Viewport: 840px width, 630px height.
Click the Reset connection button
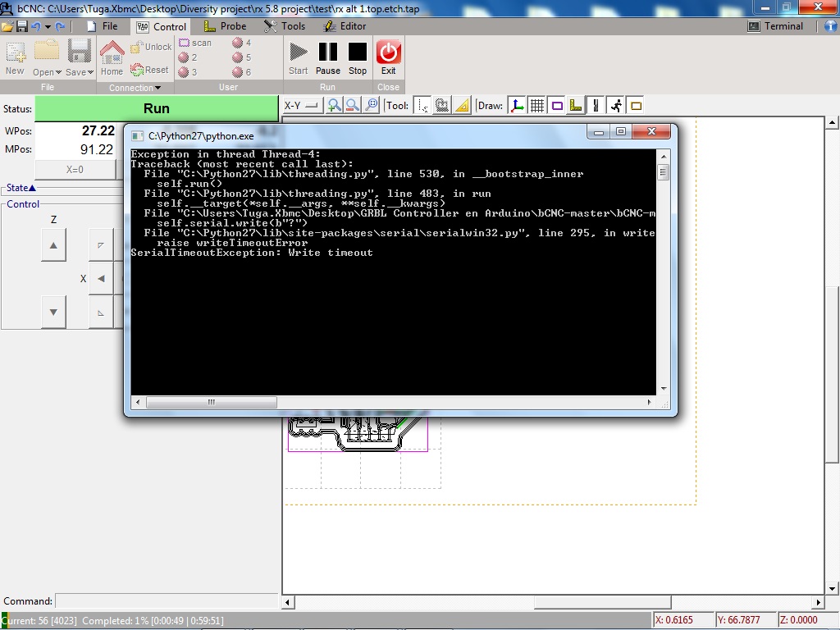[x=150, y=70]
